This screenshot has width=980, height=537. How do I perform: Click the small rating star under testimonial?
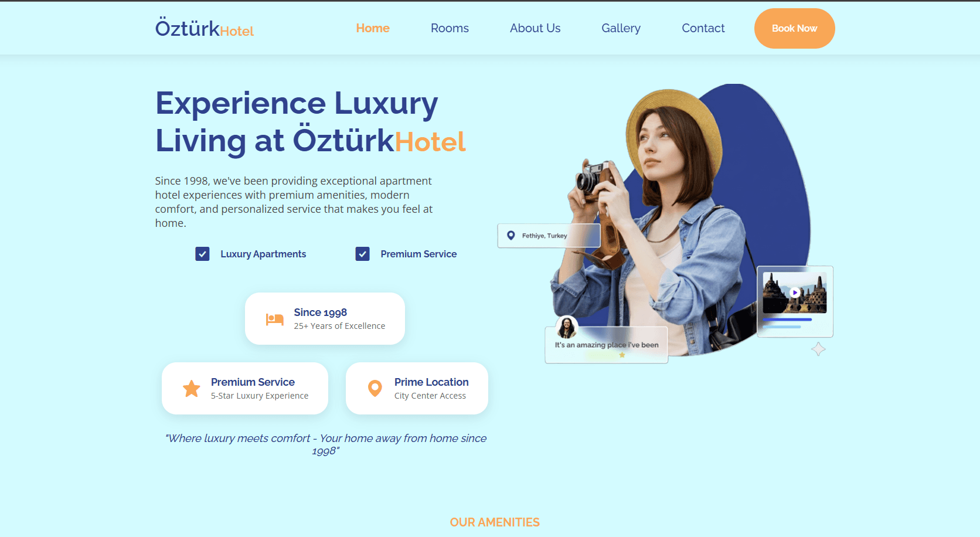click(622, 355)
